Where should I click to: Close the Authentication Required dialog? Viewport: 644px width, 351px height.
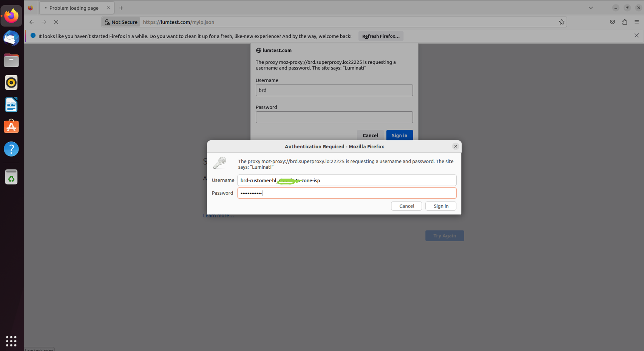click(x=456, y=146)
